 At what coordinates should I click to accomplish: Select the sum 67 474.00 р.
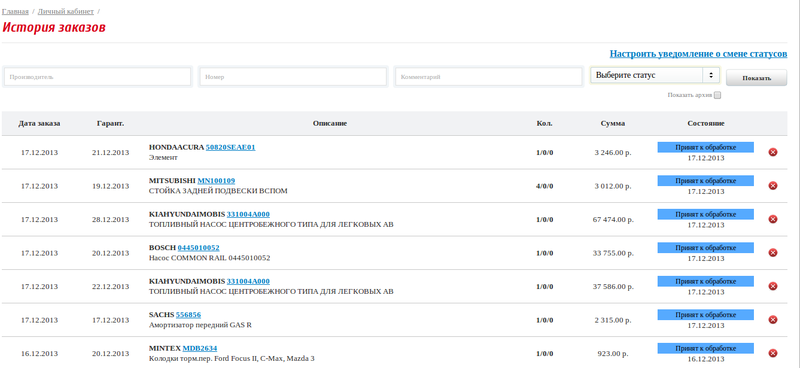(x=613, y=219)
